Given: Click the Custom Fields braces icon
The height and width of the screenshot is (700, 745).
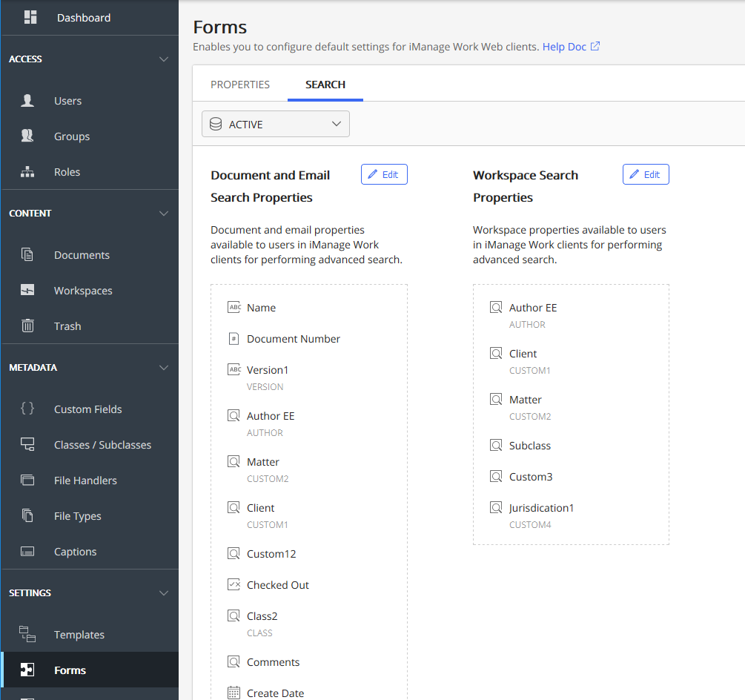Looking at the screenshot, I should pyautogui.click(x=27, y=409).
